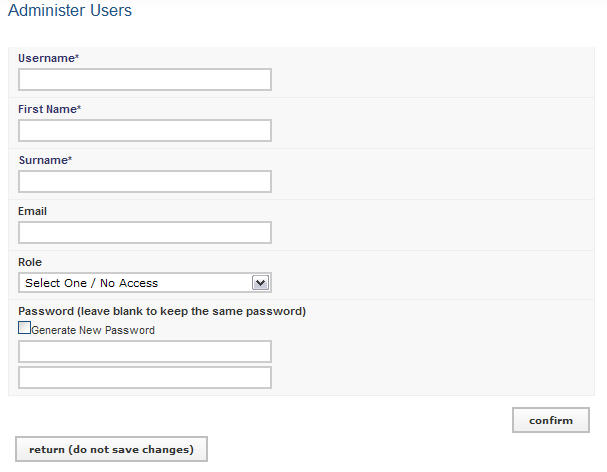The image size is (607, 472).
Task: Focus the First Name input box
Action: pyautogui.click(x=145, y=131)
